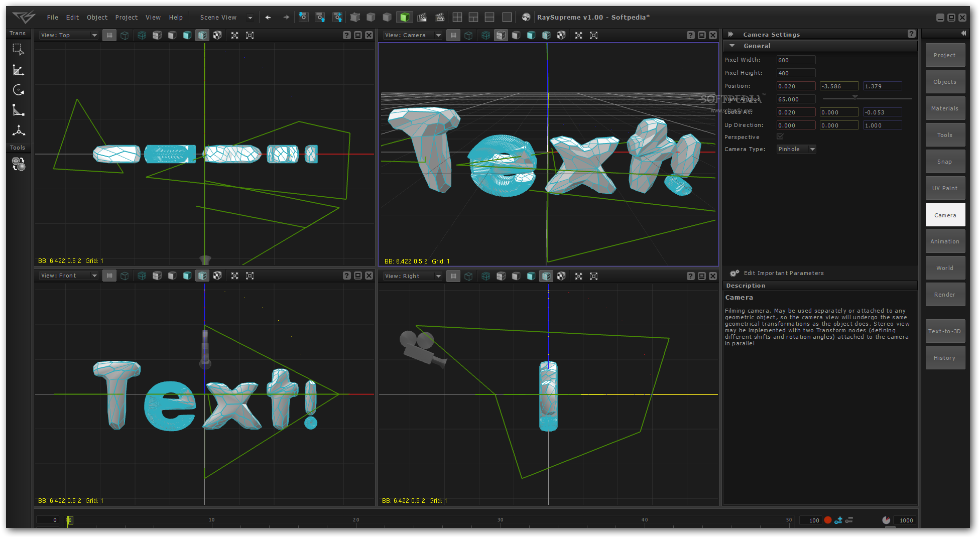Image resolution: width=980 pixels, height=538 pixels.
Task: Collapse the Camera Settings panel arrow
Action: click(731, 34)
